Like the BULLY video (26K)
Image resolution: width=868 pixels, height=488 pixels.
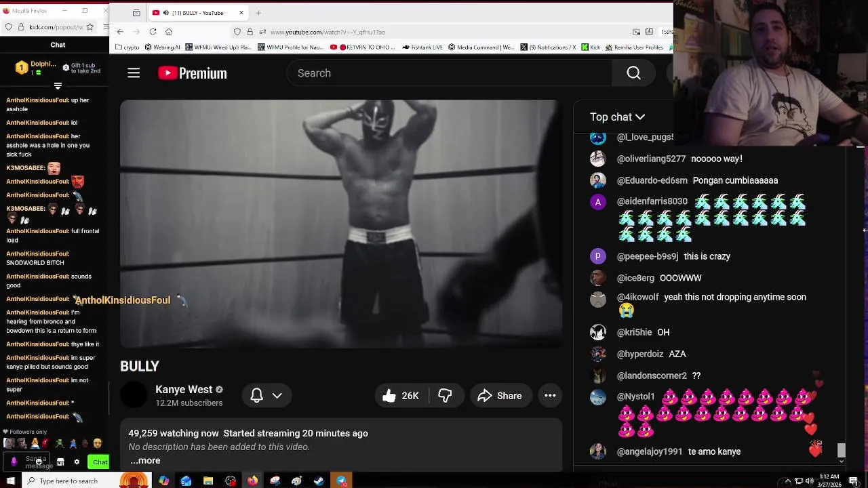(400, 396)
